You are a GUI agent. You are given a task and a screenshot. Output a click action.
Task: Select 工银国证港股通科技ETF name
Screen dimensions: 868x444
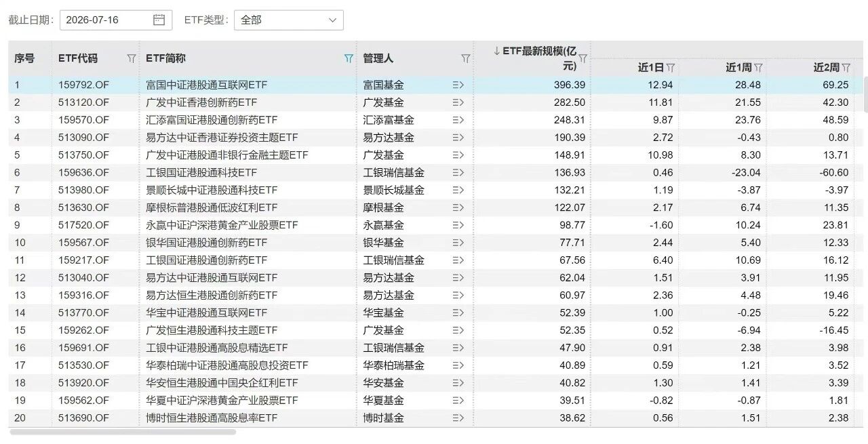coord(201,173)
